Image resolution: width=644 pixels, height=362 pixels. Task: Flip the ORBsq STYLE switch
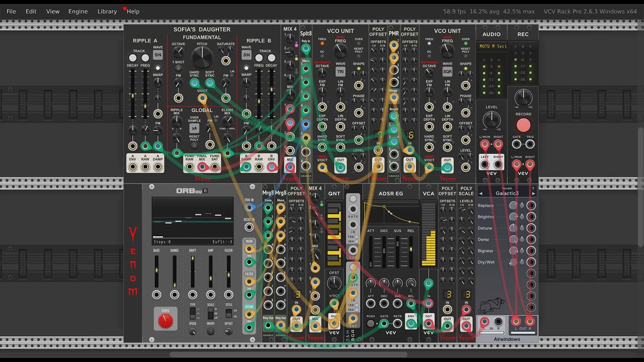[229, 314]
